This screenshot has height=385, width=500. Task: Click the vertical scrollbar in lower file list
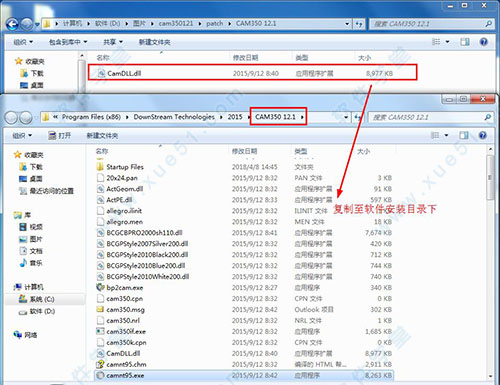click(490, 261)
